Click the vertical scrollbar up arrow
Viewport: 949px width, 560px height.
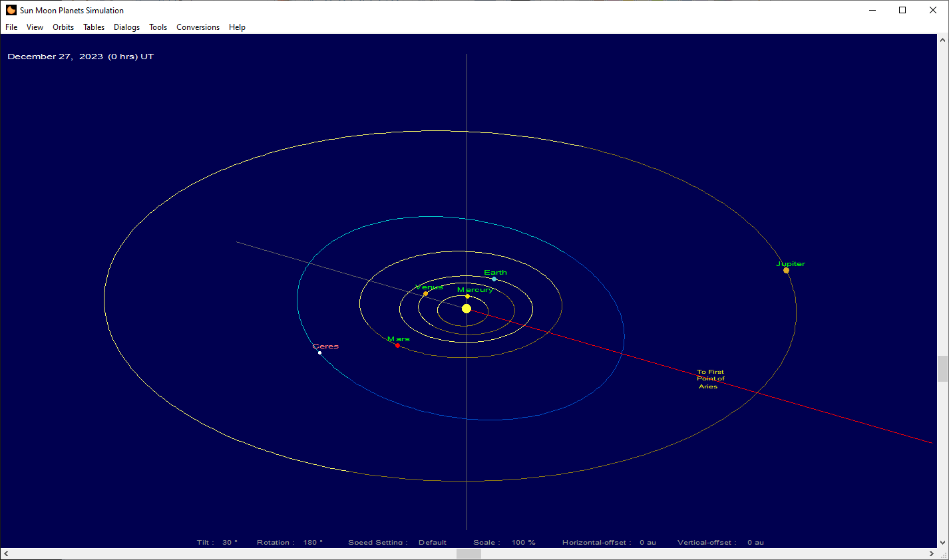pyautogui.click(x=942, y=40)
